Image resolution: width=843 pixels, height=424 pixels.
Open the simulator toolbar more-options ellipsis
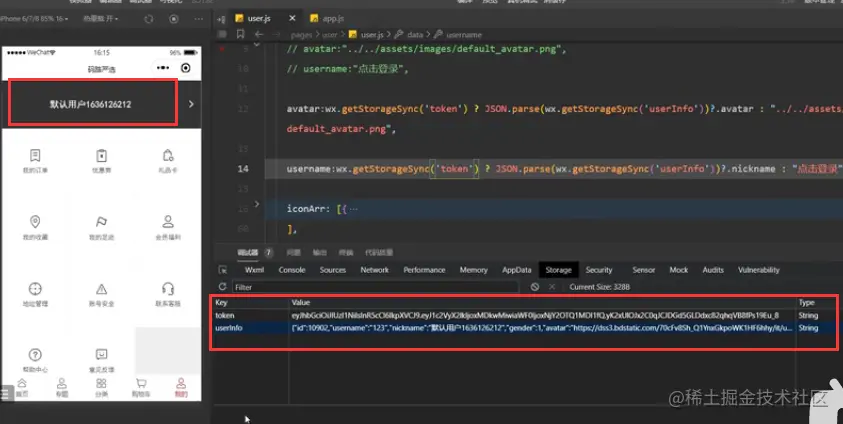[x=198, y=19]
